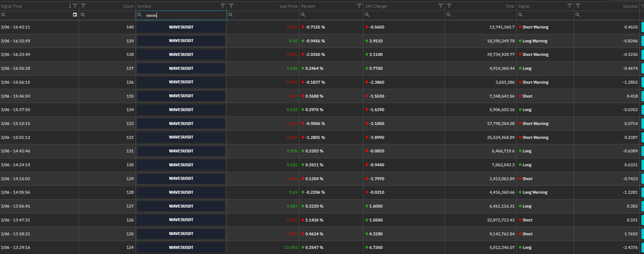Focus the Success filter input
644x254 pixels.
click(606, 15)
